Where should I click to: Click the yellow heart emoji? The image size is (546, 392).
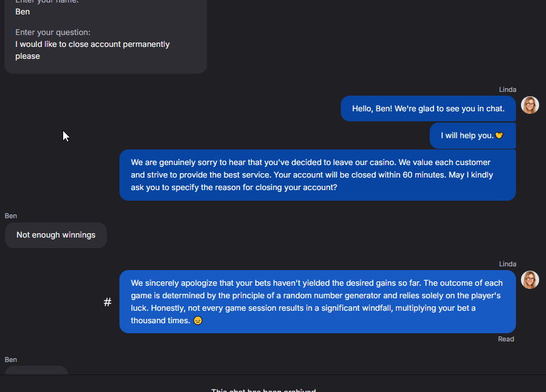(499, 136)
